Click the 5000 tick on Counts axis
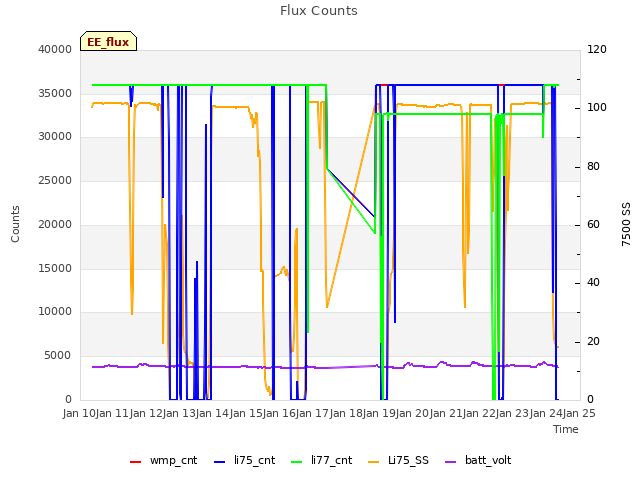Screen dimensions: 640x480 point(58,356)
